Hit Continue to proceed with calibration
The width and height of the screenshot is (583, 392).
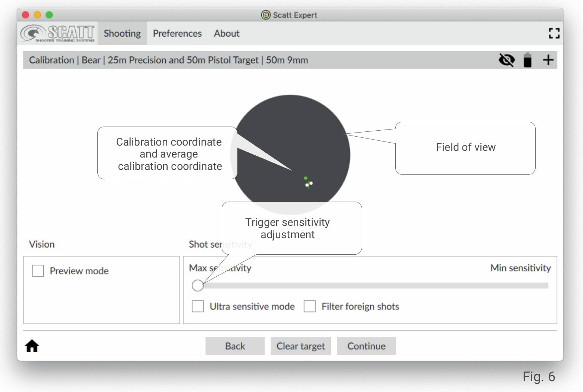366,346
